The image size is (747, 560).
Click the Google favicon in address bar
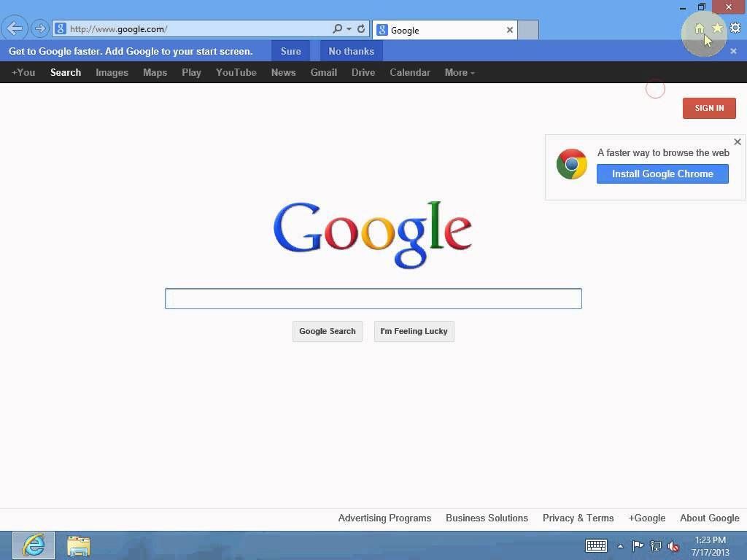pos(61,28)
